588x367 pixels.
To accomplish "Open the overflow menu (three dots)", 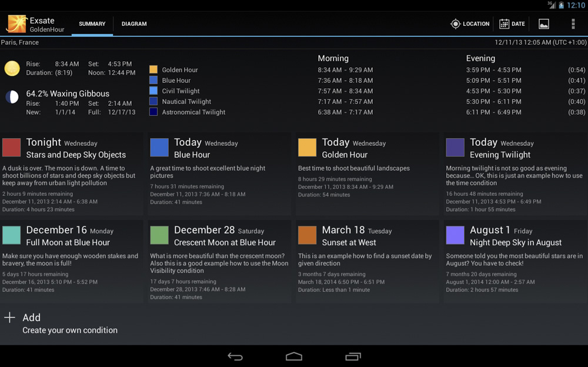I will pos(573,24).
